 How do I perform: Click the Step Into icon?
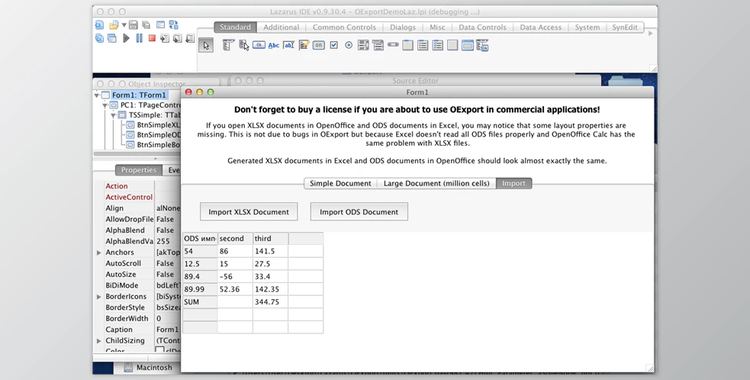(165, 38)
